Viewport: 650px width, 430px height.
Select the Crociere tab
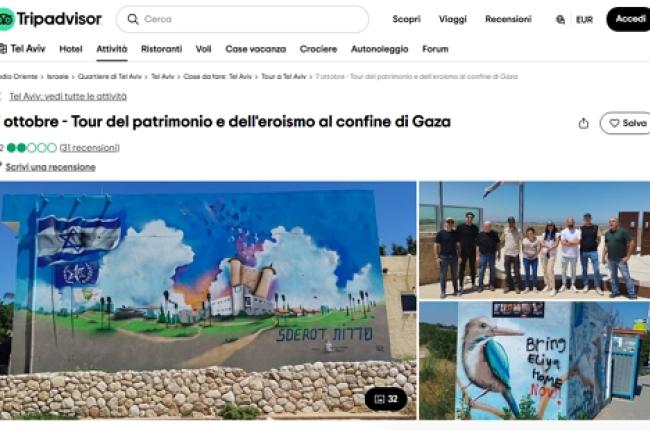click(318, 49)
